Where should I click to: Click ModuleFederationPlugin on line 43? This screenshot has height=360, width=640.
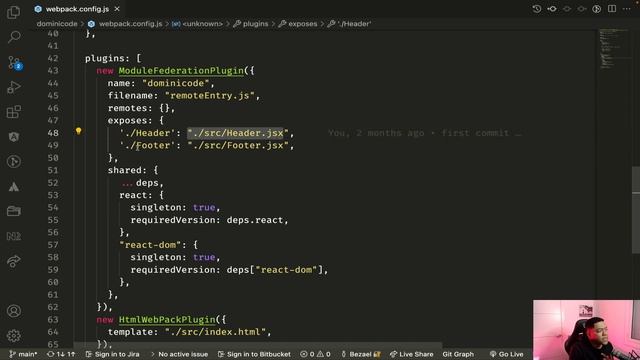click(181, 71)
